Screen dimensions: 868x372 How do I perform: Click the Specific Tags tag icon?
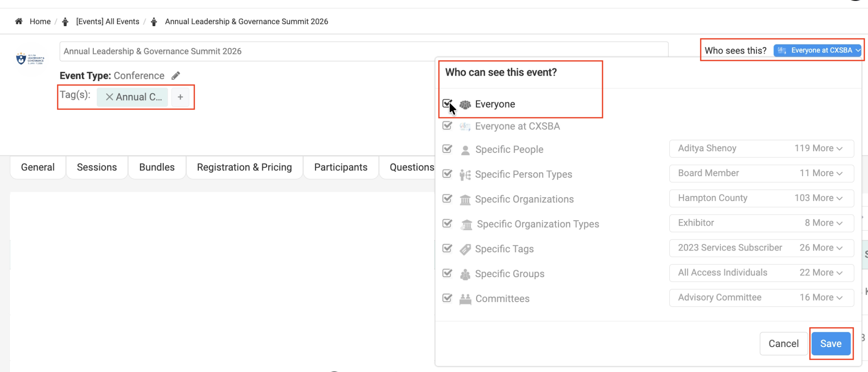click(x=465, y=249)
